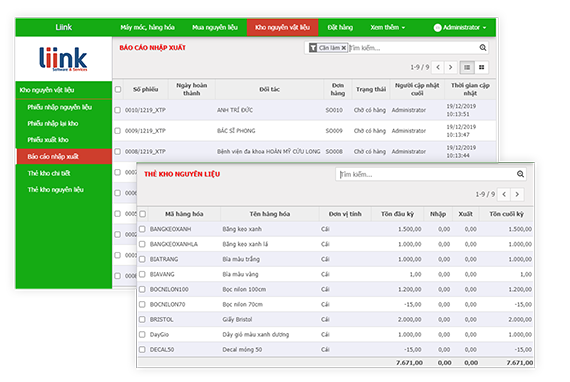The width and height of the screenshot is (570, 382).
Task: Switch to list view
Action: point(467,67)
